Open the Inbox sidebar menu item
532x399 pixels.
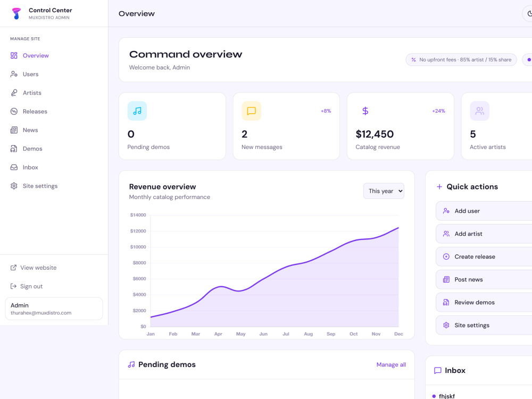point(54,167)
